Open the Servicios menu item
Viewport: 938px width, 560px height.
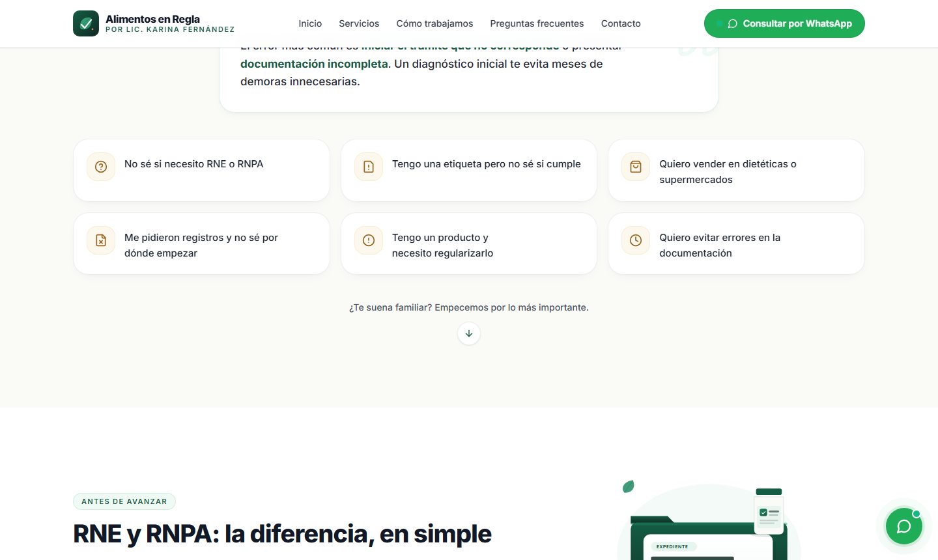tap(359, 23)
